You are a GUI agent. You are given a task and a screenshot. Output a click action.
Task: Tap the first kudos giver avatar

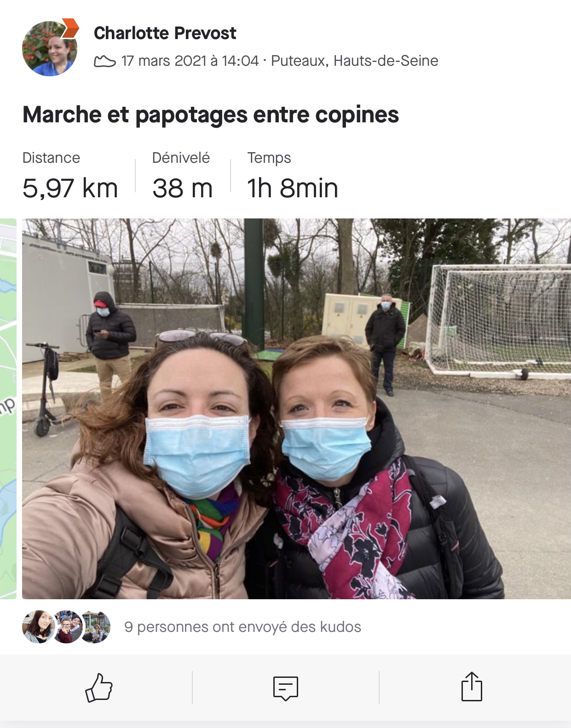pyautogui.click(x=38, y=626)
